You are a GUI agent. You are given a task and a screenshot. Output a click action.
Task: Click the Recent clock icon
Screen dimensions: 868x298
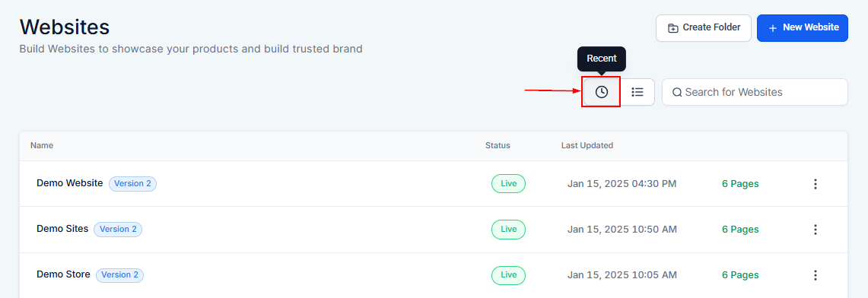pyautogui.click(x=601, y=92)
